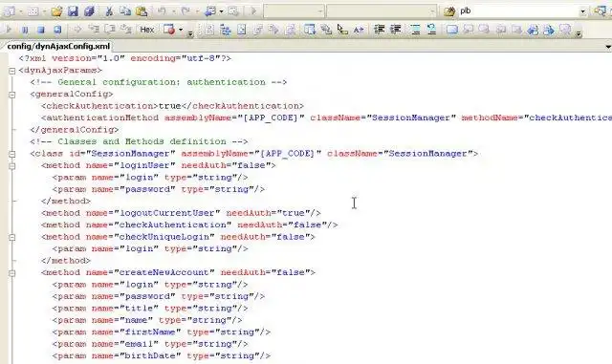The height and width of the screenshot is (364, 612).
Task: Open the Solution Configurations combo box
Action: 294,11
